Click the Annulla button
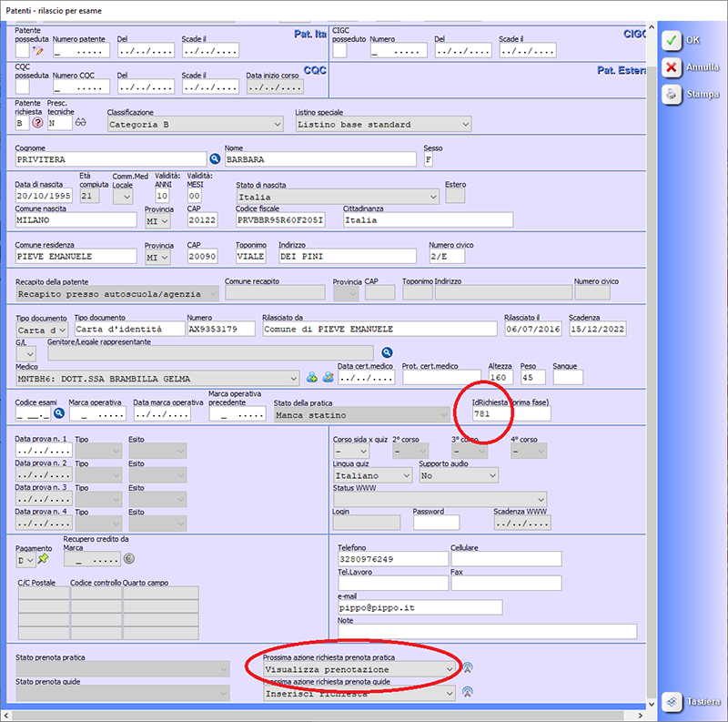This screenshot has height=722, width=728. point(692,66)
